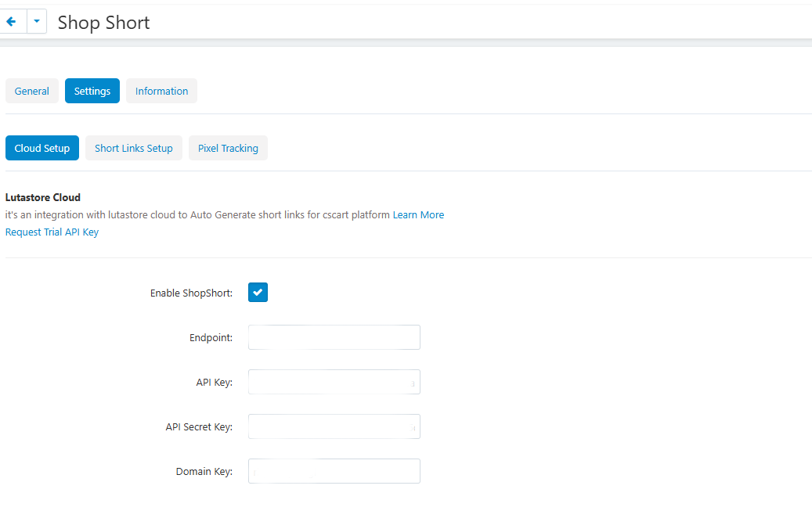Viewport: 812px width, 518px height.
Task: Click the API Key label
Action: point(214,383)
